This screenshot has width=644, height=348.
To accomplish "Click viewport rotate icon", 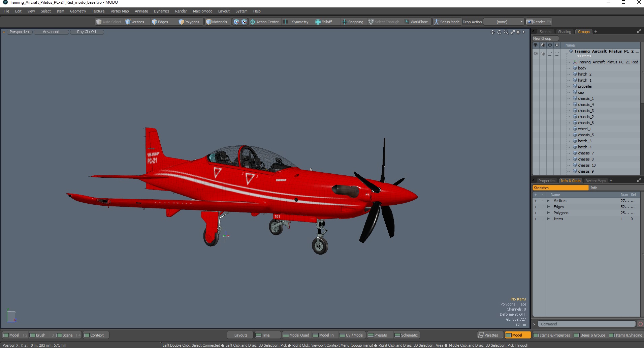I will [499, 32].
